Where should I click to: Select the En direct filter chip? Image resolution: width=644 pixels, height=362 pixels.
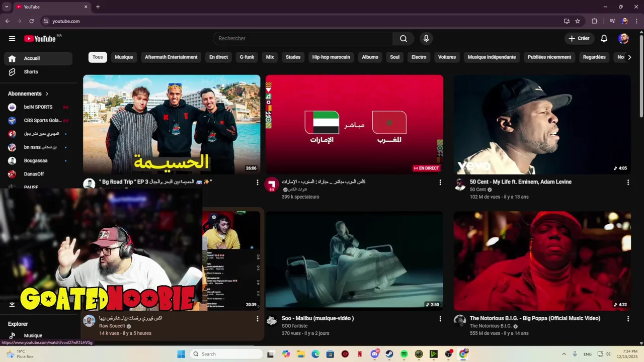(218, 57)
